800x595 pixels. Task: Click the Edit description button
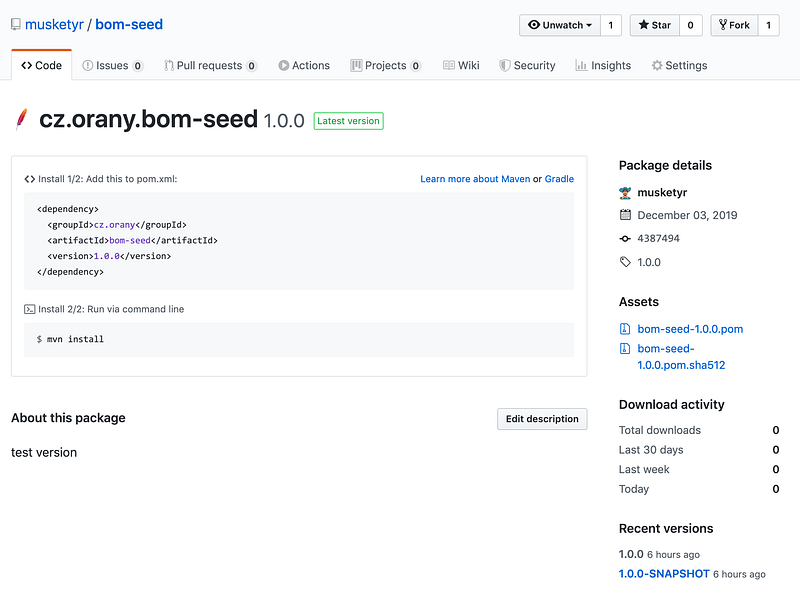(542, 419)
